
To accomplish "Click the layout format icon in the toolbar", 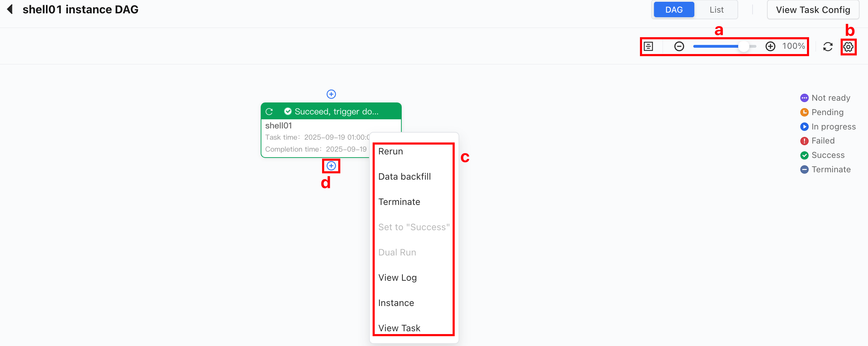I will (x=648, y=46).
